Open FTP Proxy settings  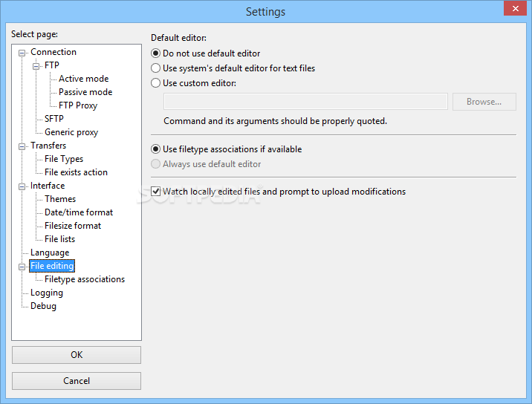point(78,105)
